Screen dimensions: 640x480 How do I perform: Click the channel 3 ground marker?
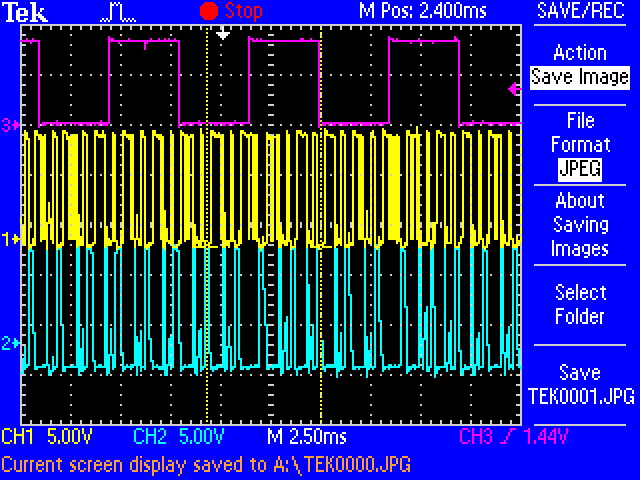(10, 125)
